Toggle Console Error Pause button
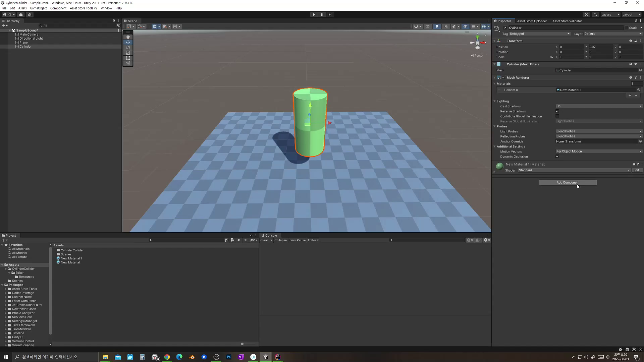Image resolution: width=644 pixels, height=362 pixels. pyautogui.click(x=298, y=240)
